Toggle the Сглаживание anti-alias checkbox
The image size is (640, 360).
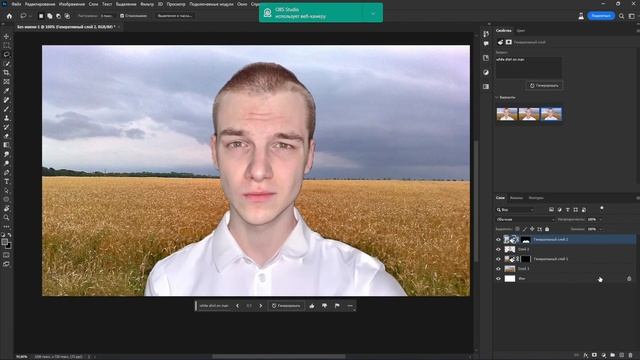(x=122, y=16)
